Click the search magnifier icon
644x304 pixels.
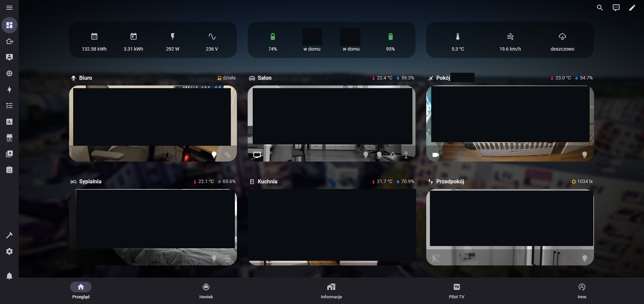[600, 8]
